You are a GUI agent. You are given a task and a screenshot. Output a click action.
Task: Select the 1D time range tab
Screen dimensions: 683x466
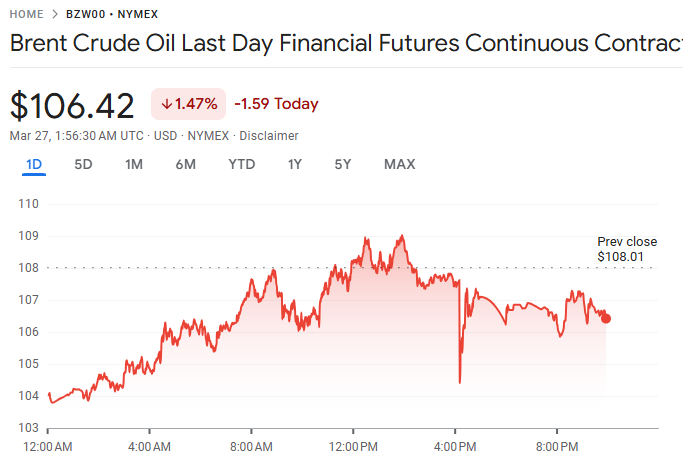pyautogui.click(x=34, y=165)
